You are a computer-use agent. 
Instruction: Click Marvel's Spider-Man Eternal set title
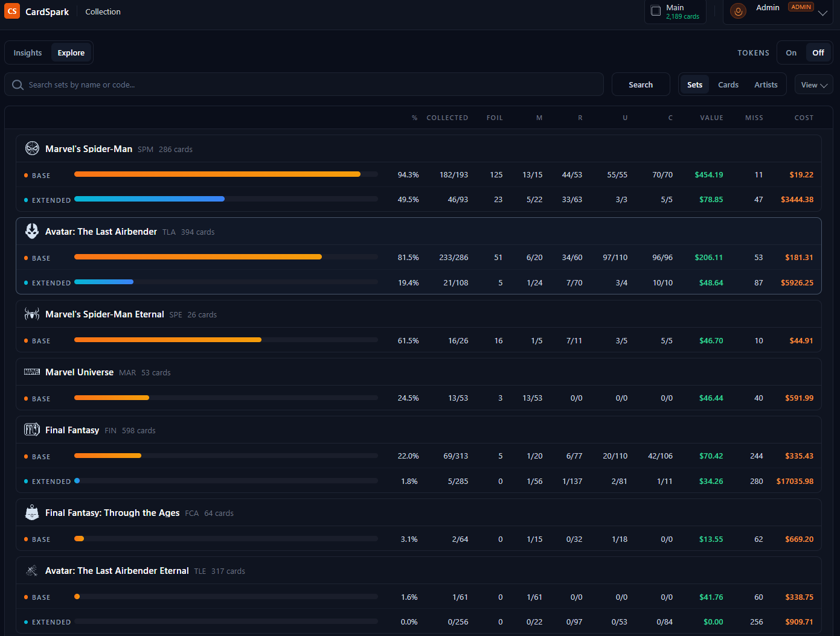[x=104, y=314]
